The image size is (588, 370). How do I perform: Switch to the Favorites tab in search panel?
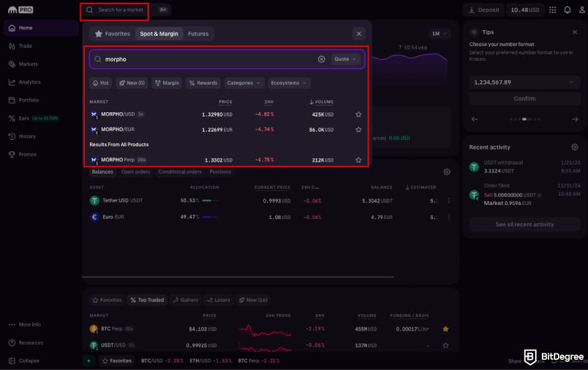point(112,34)
